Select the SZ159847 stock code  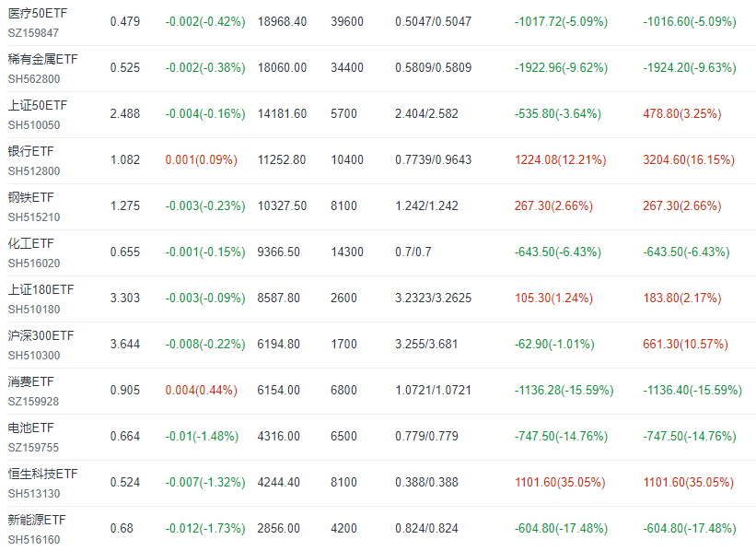click(33, 33)
